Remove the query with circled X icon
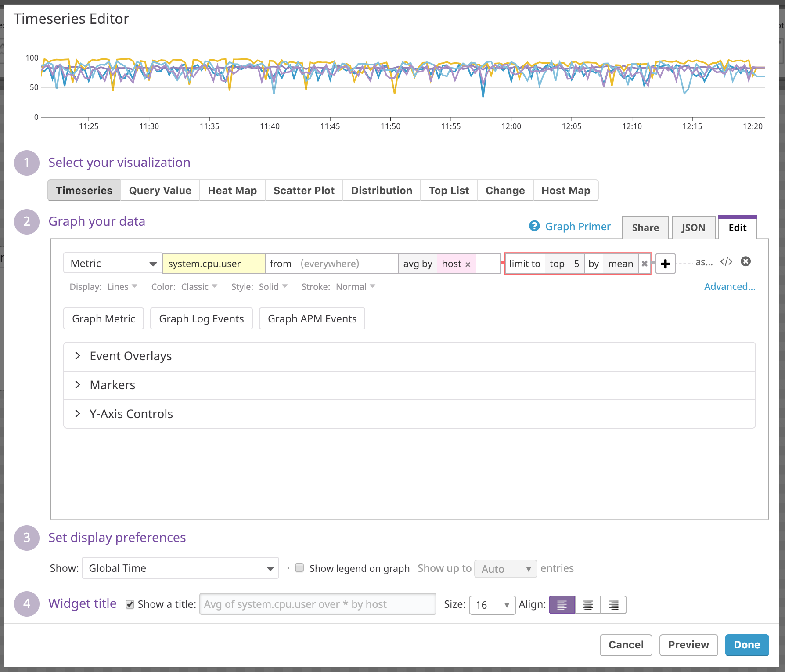The height and width of the screenshot is (672, 785). point(745,262)
